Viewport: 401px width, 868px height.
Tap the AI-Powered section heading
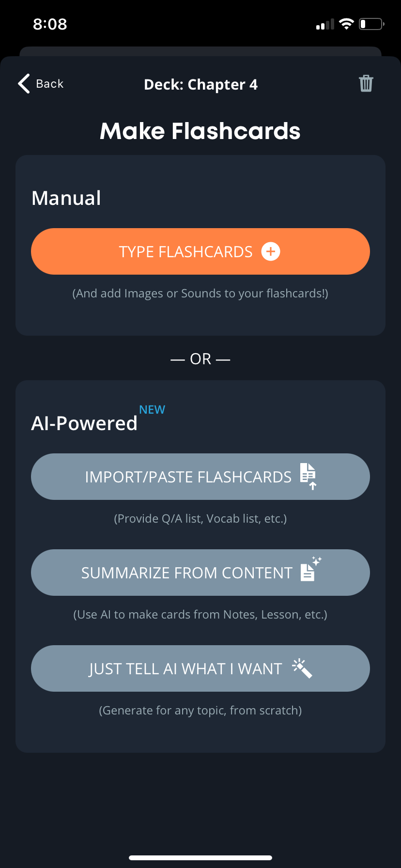pyautogui.click(x=84, y=423)
